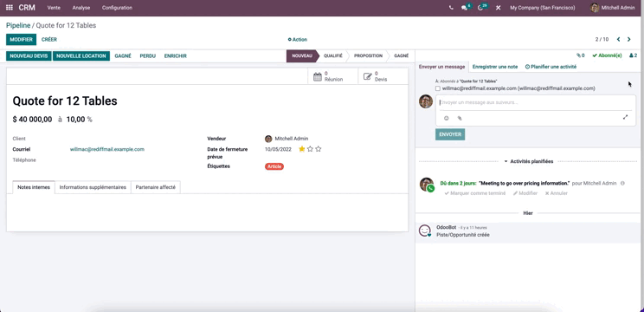The image size is (644, 312).
Task: Attach a file with the paperclip icon
Action: click(460, 118)
